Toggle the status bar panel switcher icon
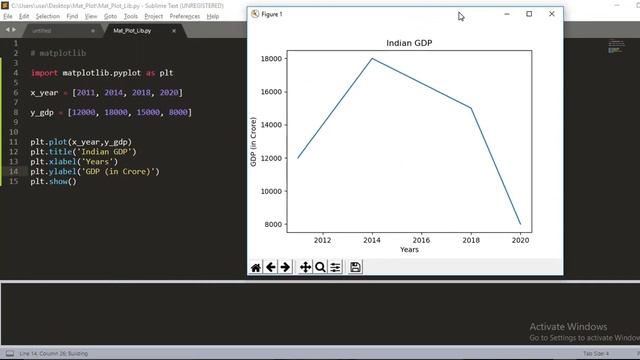Image resolution: width=640 pixels, height=360 pixels. coord(10,353)
